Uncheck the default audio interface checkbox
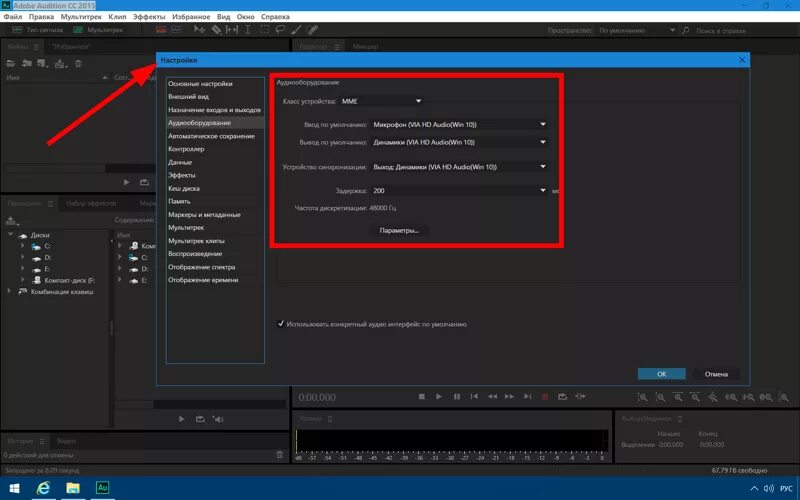Screen dimensions: 800x500 point(280,323)
